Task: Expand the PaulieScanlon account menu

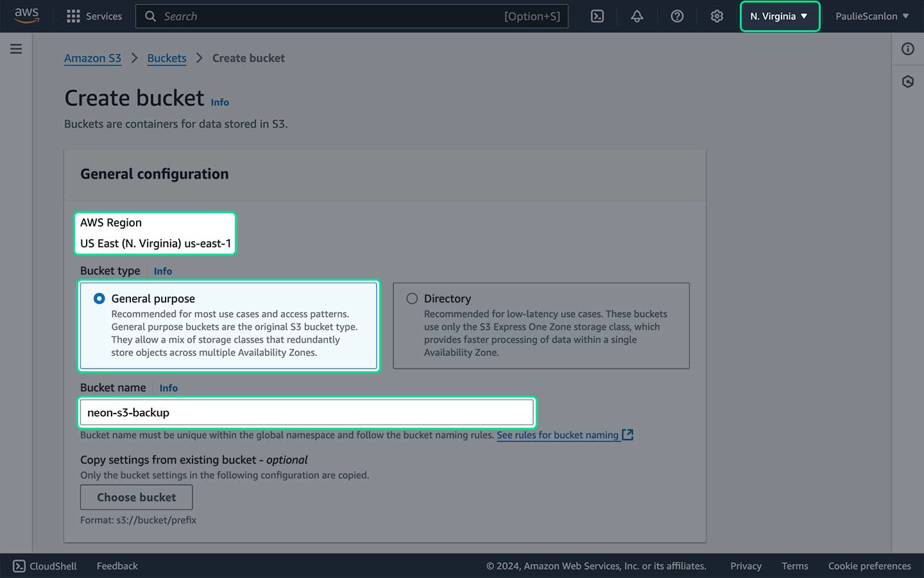Action: [871, 16]
